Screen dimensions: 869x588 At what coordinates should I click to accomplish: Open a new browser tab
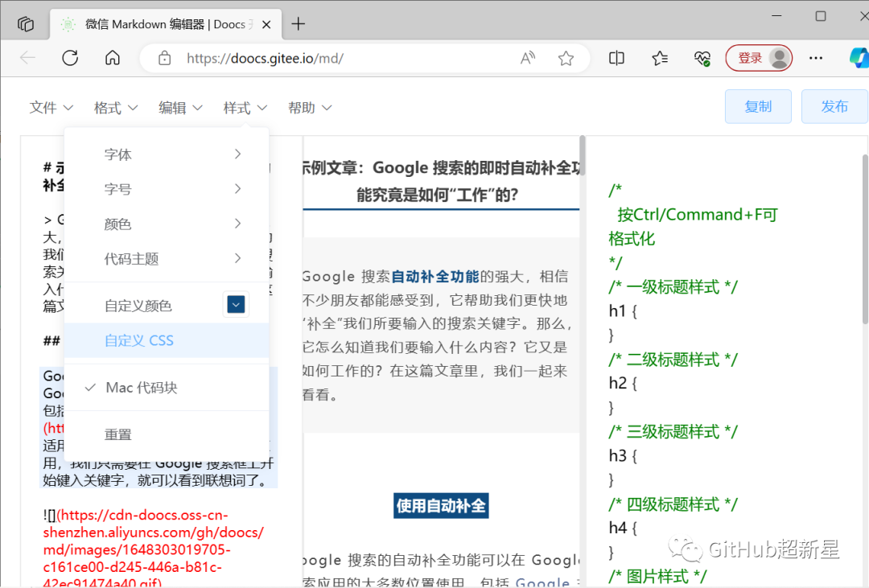pos(299,24)
